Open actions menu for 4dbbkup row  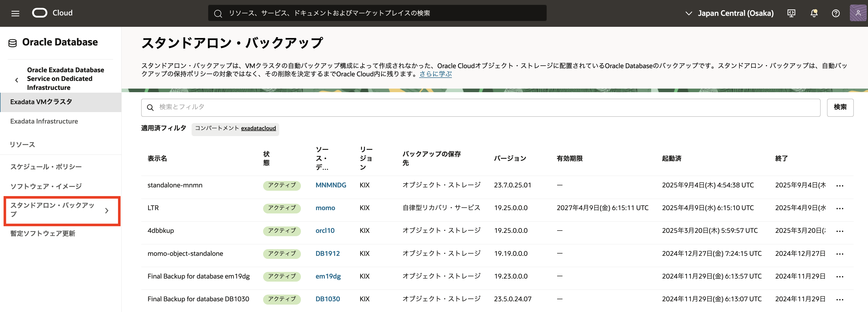[839, 231]
